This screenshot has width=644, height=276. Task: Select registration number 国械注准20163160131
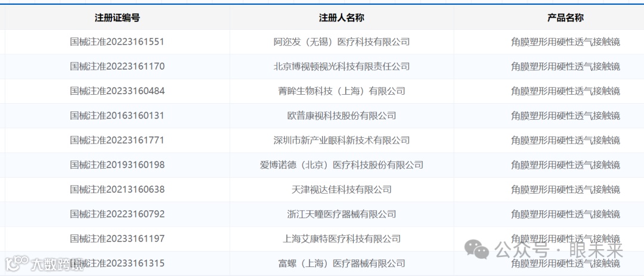coord(117,116)
